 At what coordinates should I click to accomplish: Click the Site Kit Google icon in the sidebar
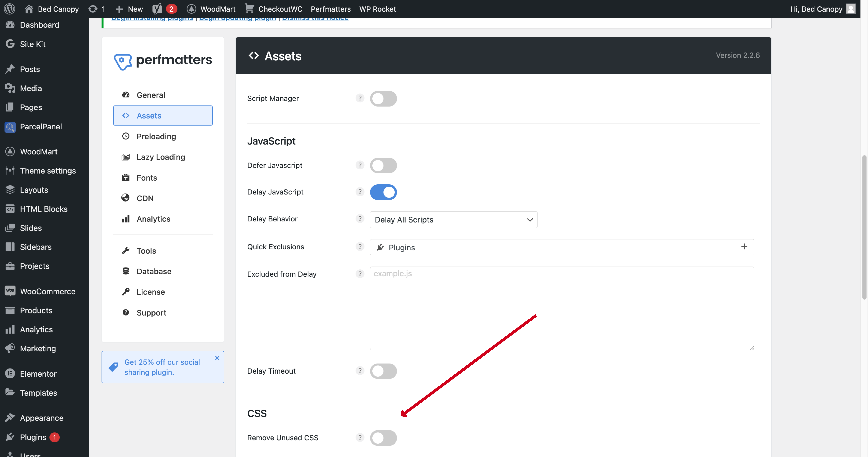pos(10,44)
